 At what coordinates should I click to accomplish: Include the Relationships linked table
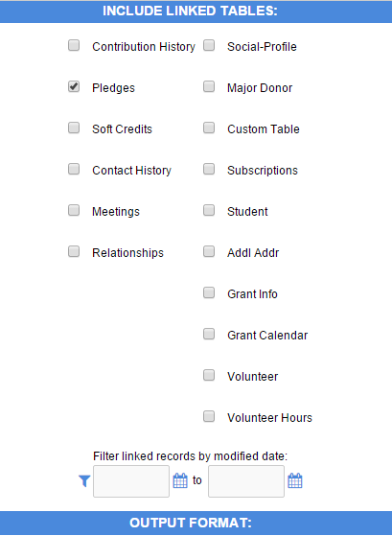pyautogui.click(x=74, y=251)
